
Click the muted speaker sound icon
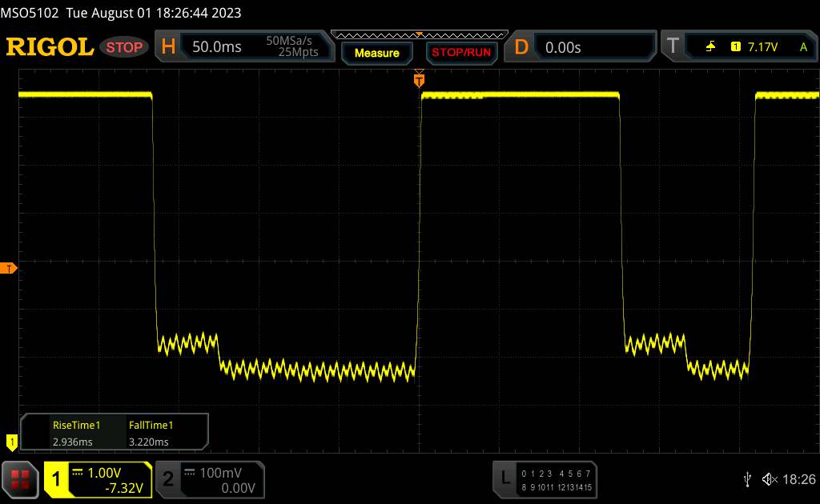coord(770,479)
